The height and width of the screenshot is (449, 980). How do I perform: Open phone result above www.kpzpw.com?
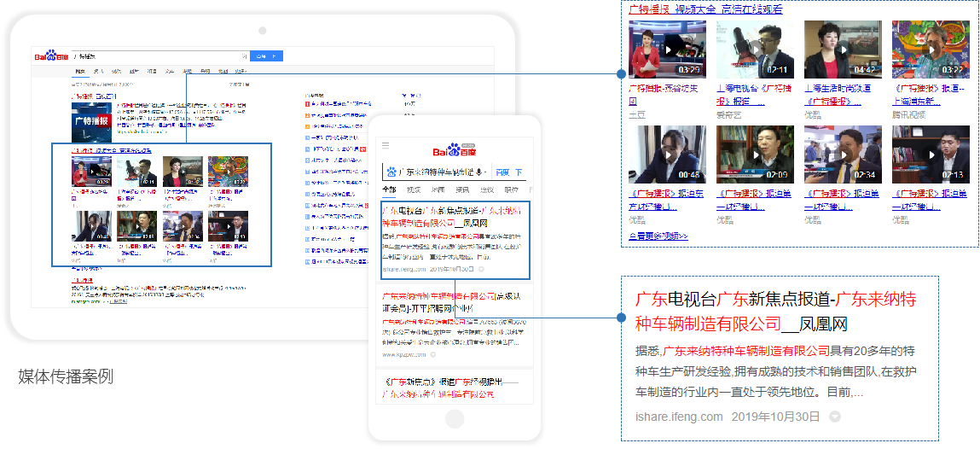point(449,302)
